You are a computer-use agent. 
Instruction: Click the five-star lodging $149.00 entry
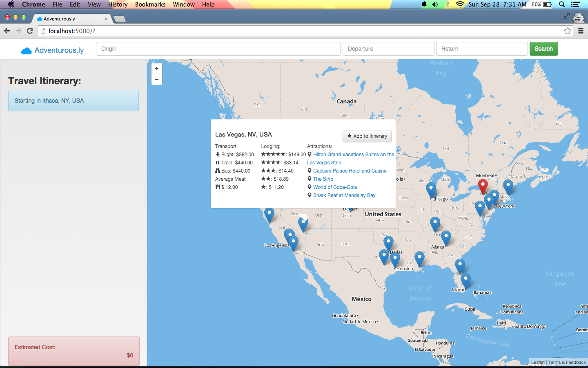click(283, 155)
